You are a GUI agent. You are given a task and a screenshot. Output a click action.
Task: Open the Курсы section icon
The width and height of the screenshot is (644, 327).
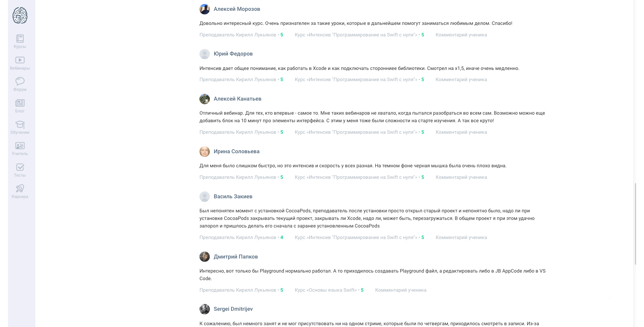[20, 38]
